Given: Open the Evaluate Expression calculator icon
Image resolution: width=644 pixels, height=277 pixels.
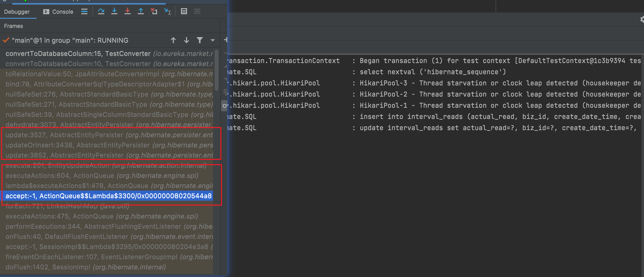Looking at the screenshot, I should click(184, 11).
